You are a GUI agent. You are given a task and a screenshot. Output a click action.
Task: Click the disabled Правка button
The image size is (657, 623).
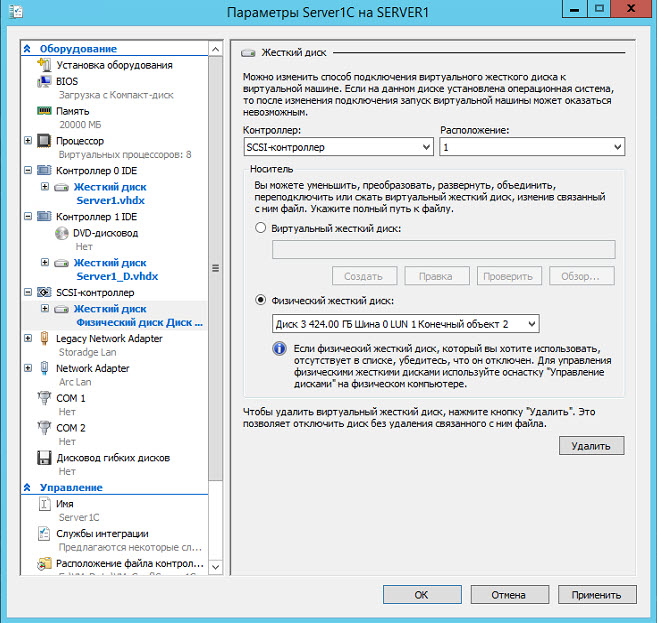pos(437,276)
